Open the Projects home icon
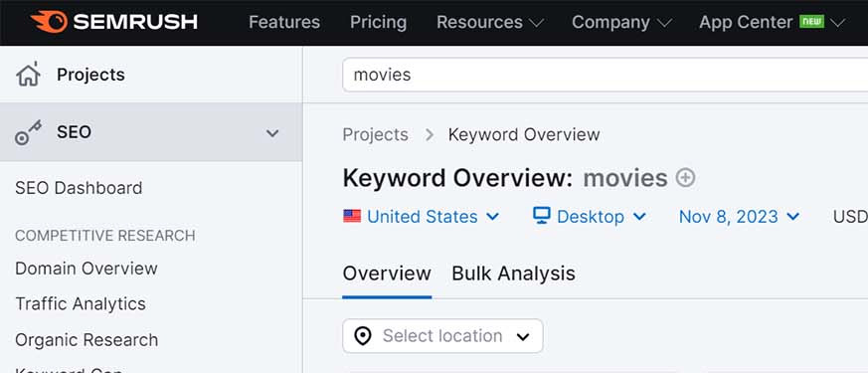This screenshot has height=373, width=868. tap(28, 75)
